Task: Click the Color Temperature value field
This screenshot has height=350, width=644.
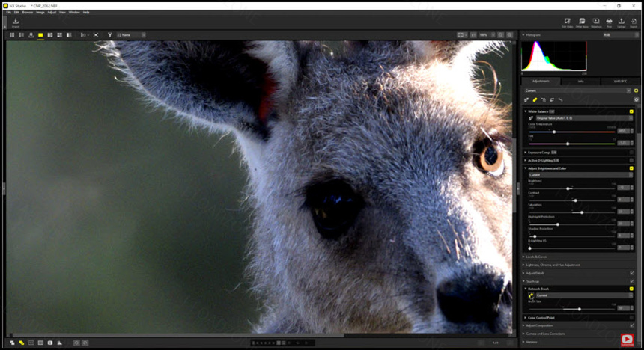Action: pos(623,132)
